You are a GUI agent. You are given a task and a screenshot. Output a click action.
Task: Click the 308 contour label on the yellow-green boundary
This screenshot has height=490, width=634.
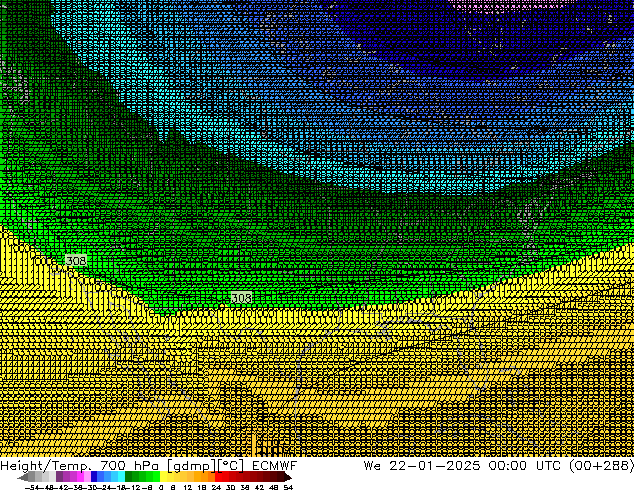pyautogui.click(x=241, y=298)
